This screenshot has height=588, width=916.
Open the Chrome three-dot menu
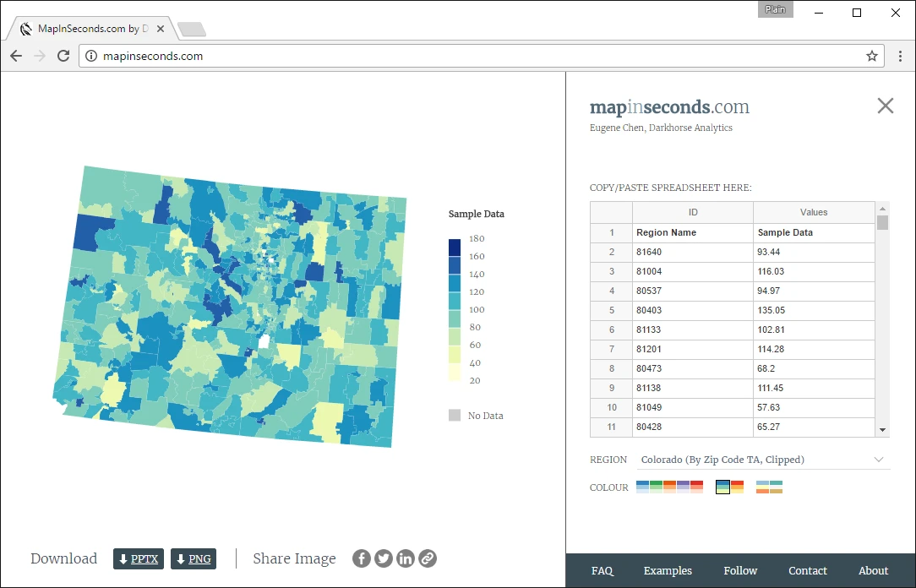[x=900, y=56]
